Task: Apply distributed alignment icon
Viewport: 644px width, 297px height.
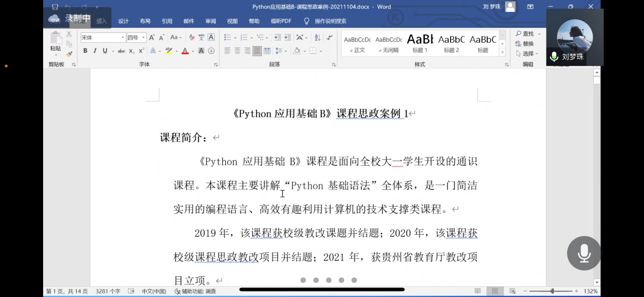Action: click(267, 51)
